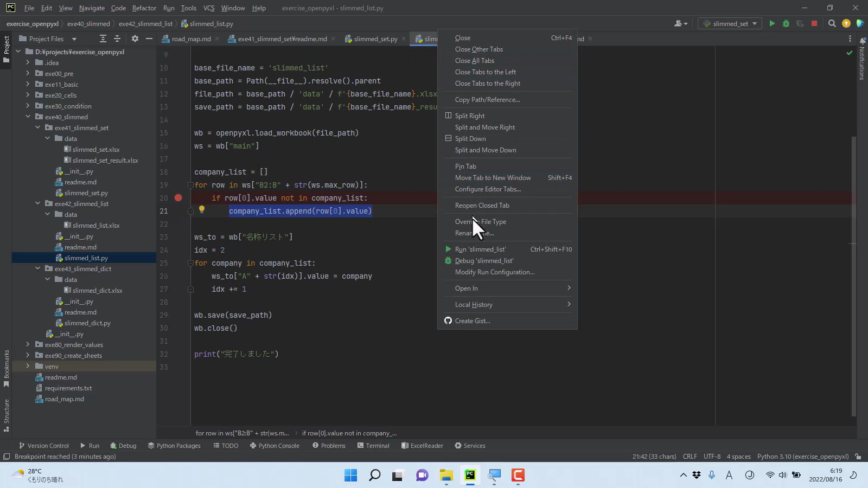Click the yellow lightbulb intention icon

tap(201, 210)
